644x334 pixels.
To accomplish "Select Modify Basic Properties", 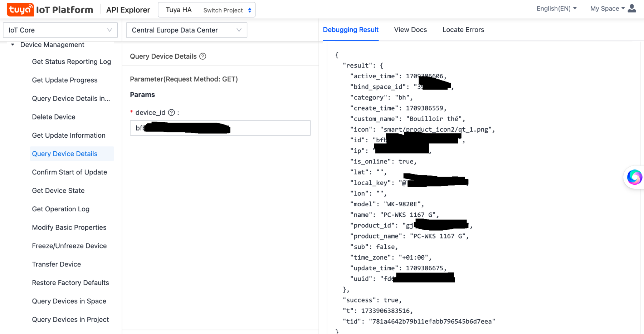I will click(x=69, y=227).
